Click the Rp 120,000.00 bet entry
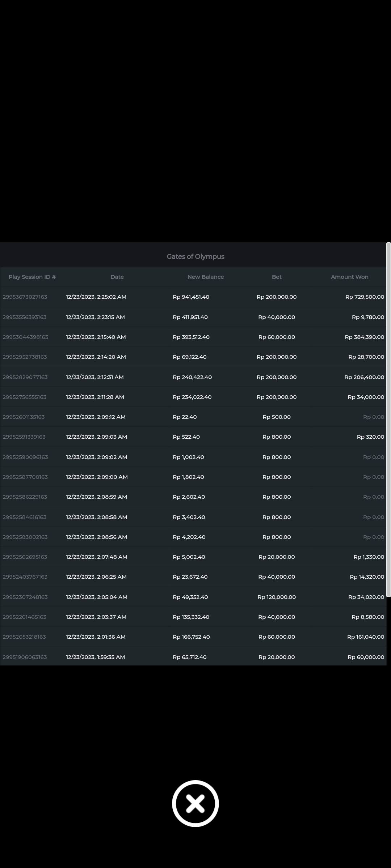This screenshot has height=868, width=391. tap(277, 597)
